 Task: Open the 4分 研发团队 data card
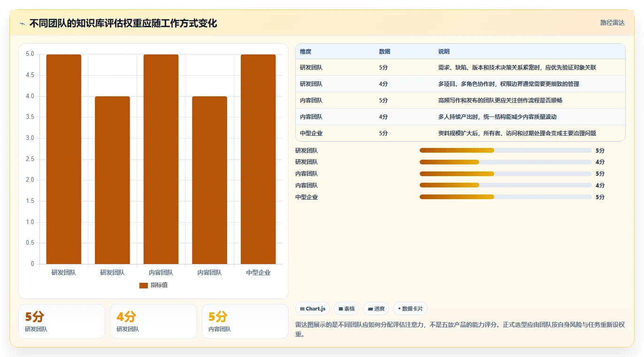point(153,321)
